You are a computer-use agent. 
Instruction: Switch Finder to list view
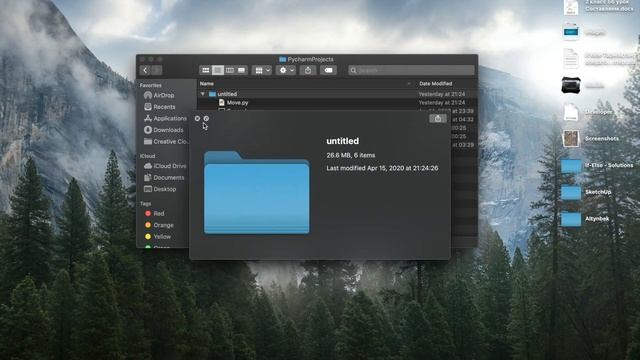[218, 71]
